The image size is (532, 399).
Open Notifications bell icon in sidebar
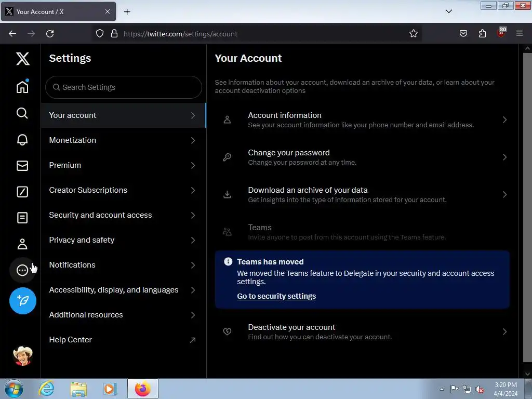click(22, 139)
